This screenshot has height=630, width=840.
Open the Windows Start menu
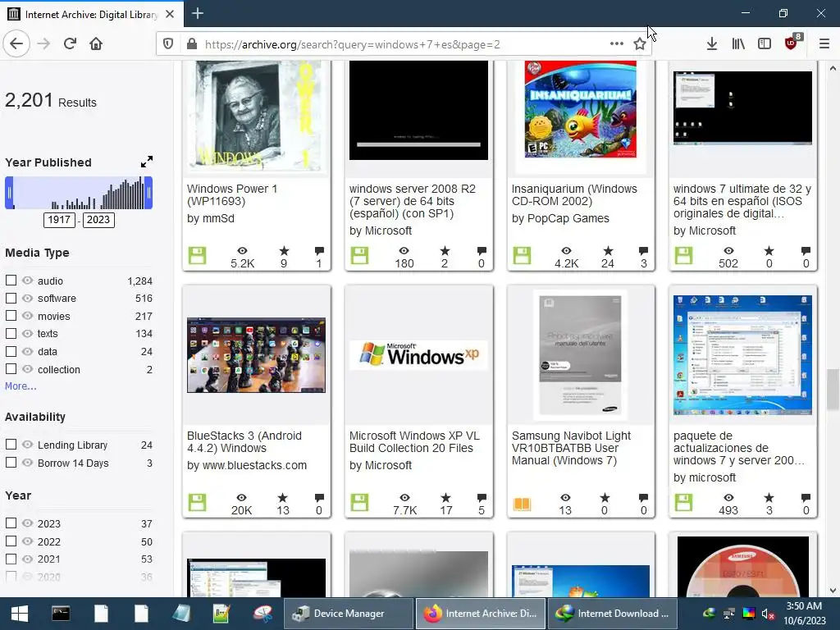(x=20, y=614)
